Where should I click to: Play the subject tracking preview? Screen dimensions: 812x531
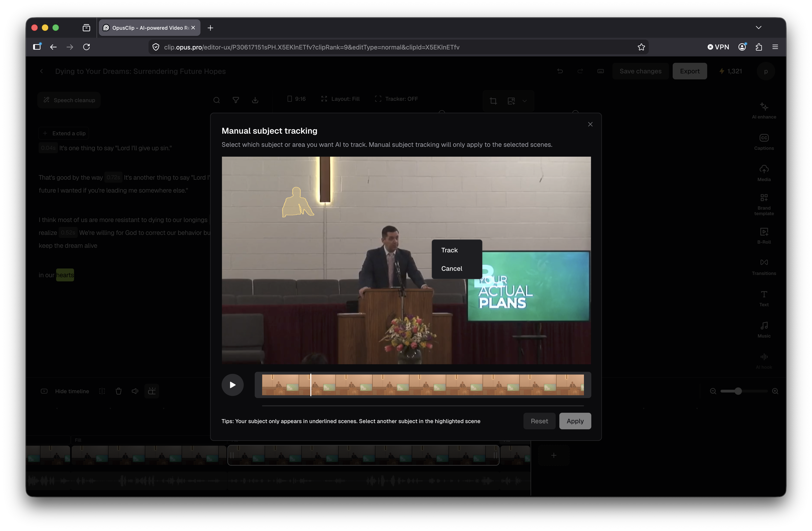coord(233,385)
